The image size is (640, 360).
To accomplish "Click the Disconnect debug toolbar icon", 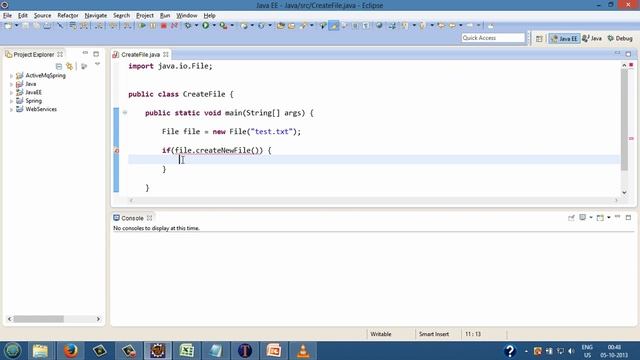I will pyautogui.click(x=174, y=25).
